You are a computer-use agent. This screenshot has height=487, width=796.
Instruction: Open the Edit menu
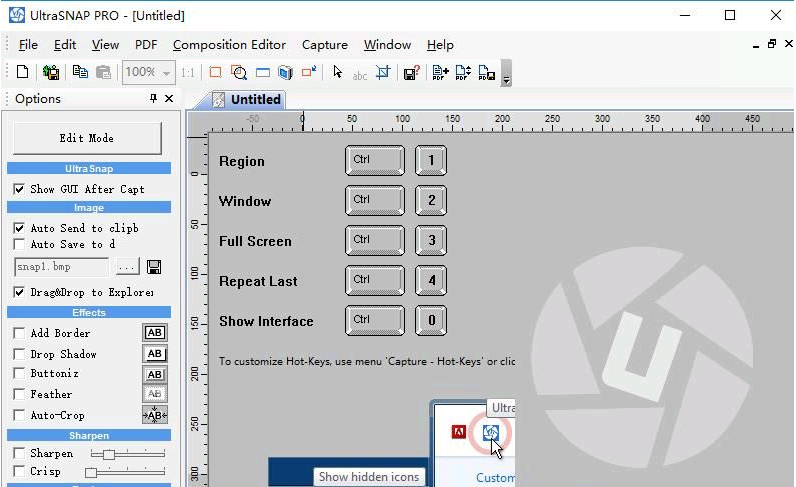[65, 45]
